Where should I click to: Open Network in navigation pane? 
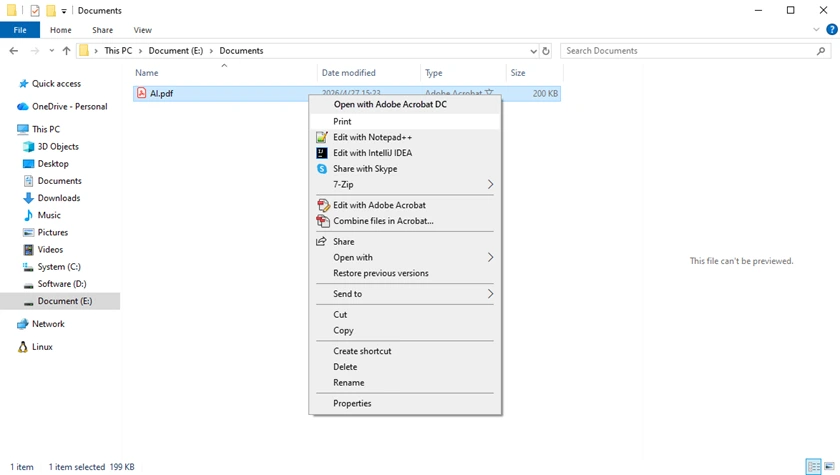coord(48,324)
